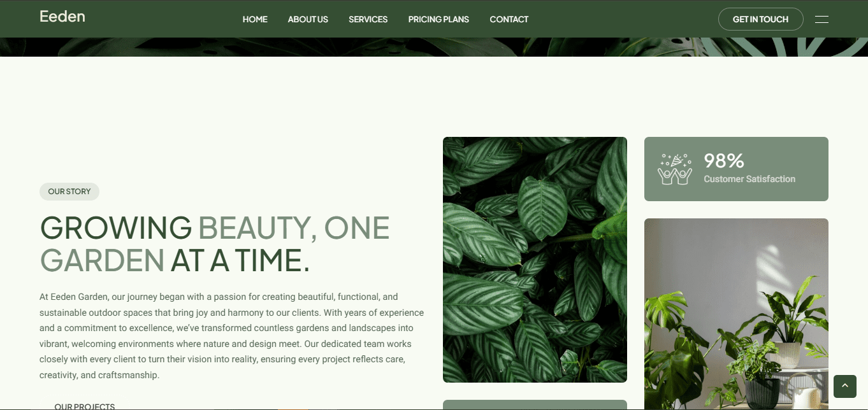Open the potted indoor plants photo
This screenshot has height=410, width=868.
pyautogui.click(x=736, y=314)
